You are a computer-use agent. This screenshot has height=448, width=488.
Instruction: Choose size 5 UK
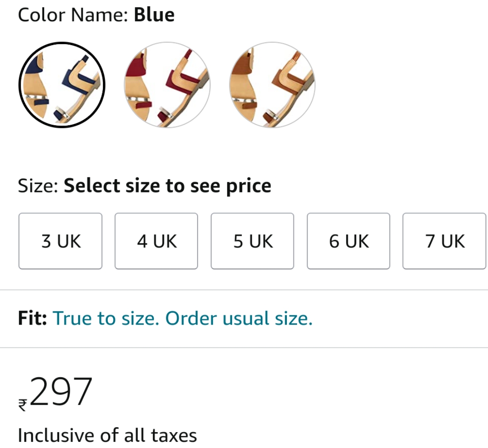tap(252, 241)
